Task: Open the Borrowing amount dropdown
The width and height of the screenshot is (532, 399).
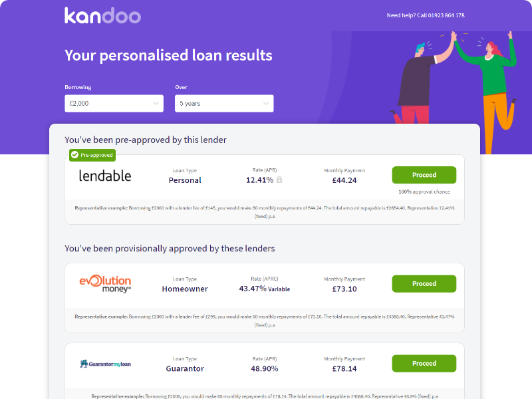Action: 114,104
